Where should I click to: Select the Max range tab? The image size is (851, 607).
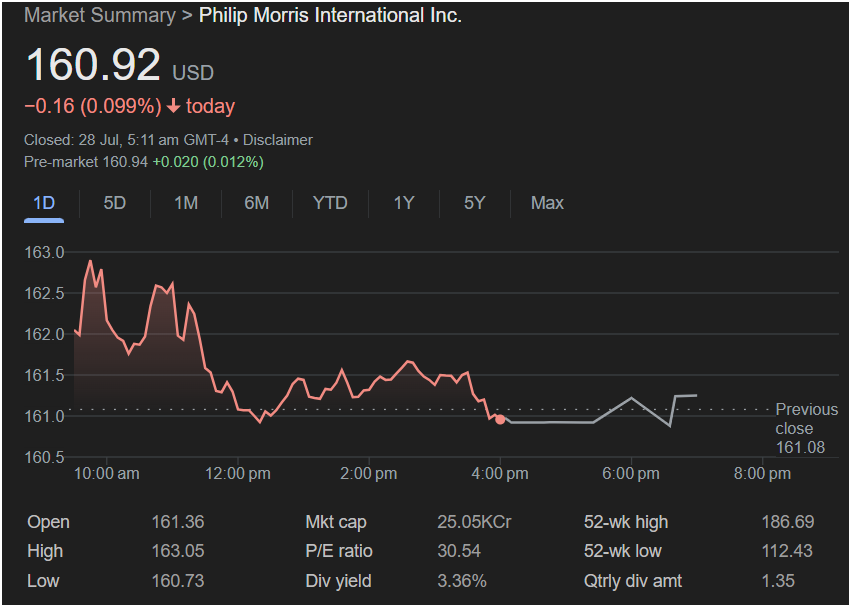point(547,203)
